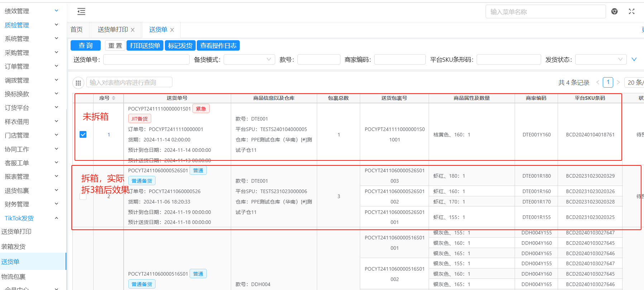Viewport: 644px width, 290px height.
Task: Uncheck the checkbox for row 1
Action: pos(83,135)
